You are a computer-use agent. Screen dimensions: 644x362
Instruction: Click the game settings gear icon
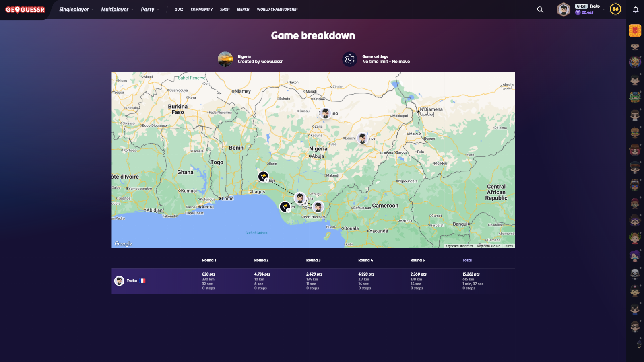(x=350, y=59)
